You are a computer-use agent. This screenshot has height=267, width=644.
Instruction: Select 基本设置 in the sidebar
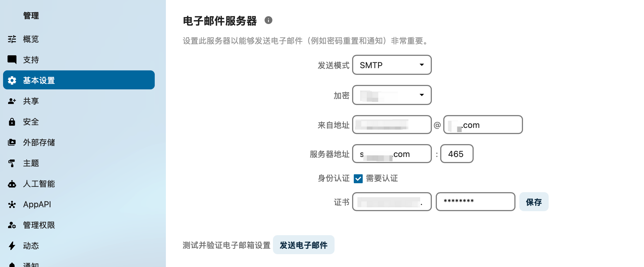[79, 80]
